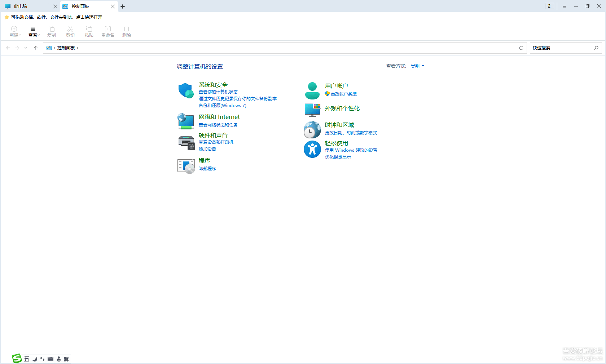Go forward with the right arrow
Image resolution: width=606 pixels, height=364 pixels.
coord(17,48)
